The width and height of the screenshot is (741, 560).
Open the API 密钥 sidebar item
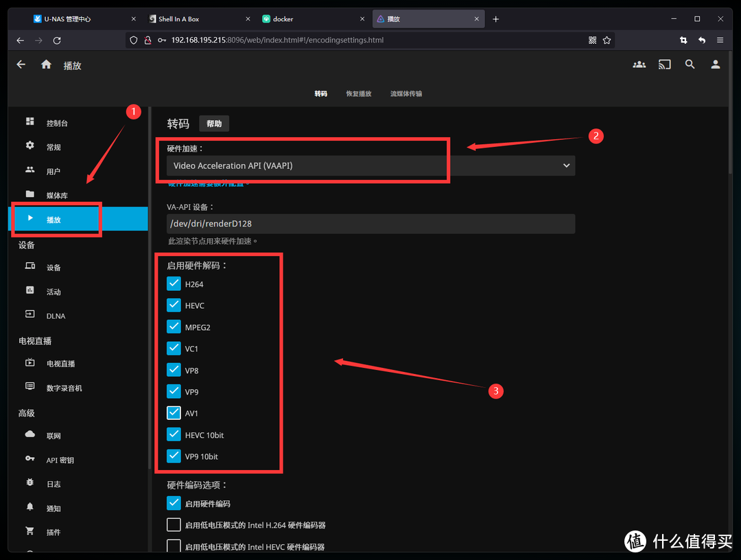click(78, 460)
